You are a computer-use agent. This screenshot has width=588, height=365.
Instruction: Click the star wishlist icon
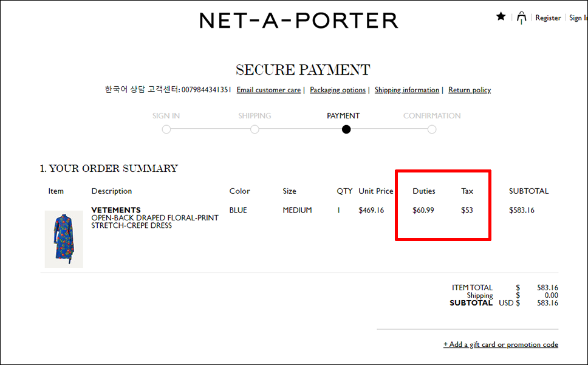tap(501, 17)
